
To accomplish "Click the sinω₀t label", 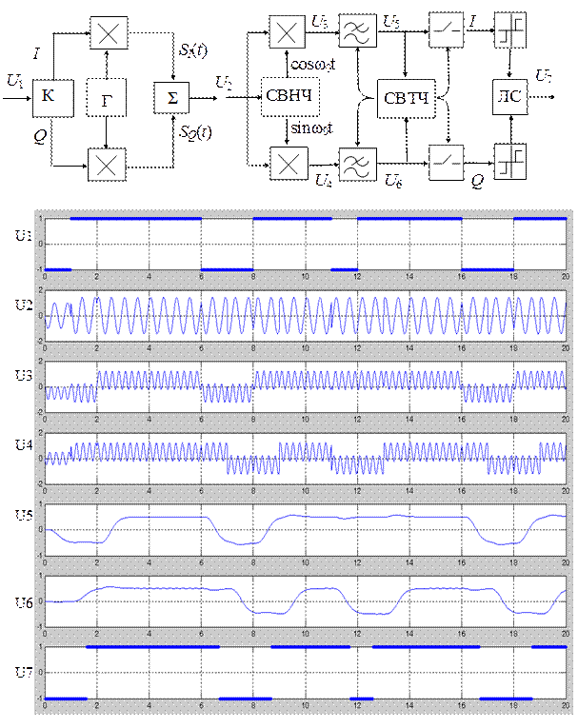I will point(311,128).
